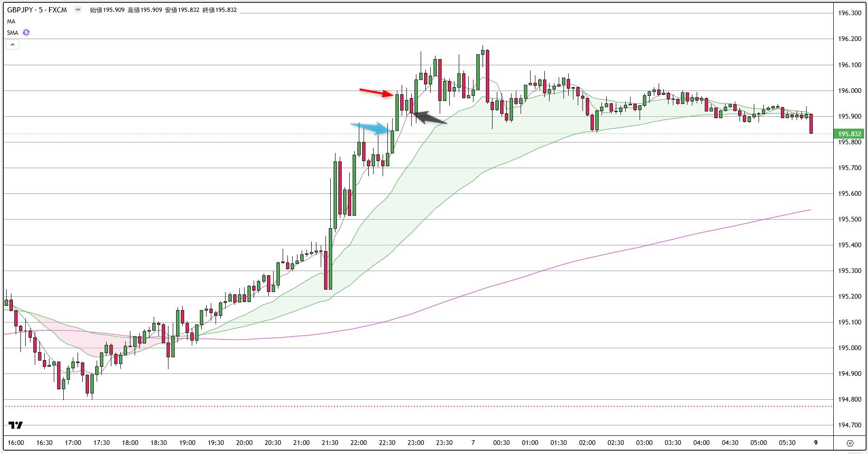Image resolution: width=868 pixels, height=454 pixels.
Task: Click the 安値195.832 low value
Action: click(x=182, y=10)
